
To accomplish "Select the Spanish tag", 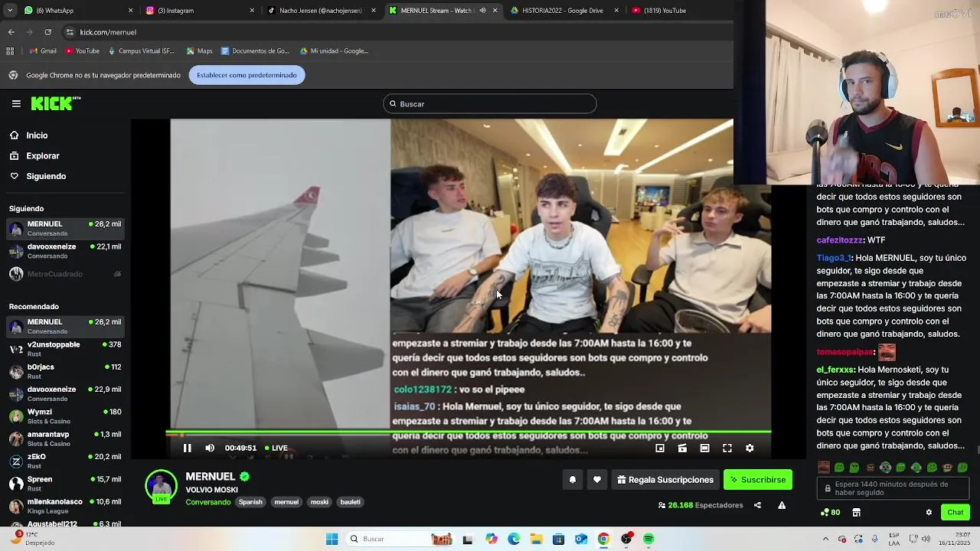I will 250,502.
